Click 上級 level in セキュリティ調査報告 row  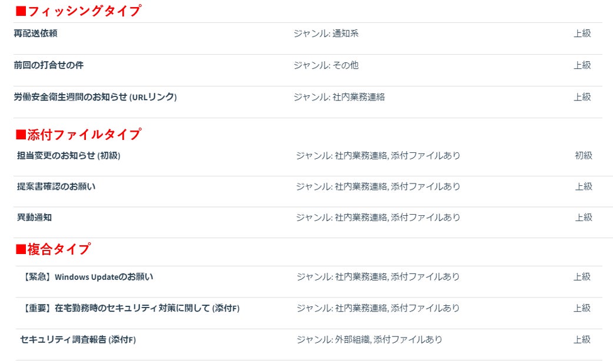point(582,339)
